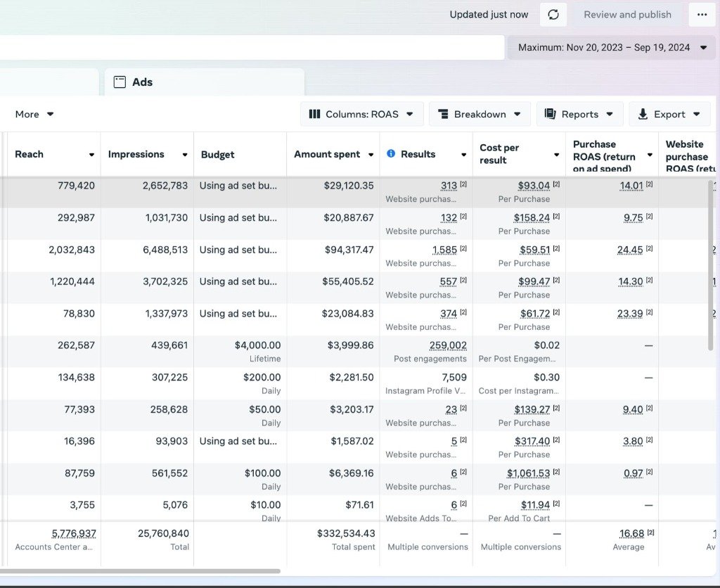The image size is (720, 588).
Task: Open the date range Maximum dropdown
Action: [612, 48]
